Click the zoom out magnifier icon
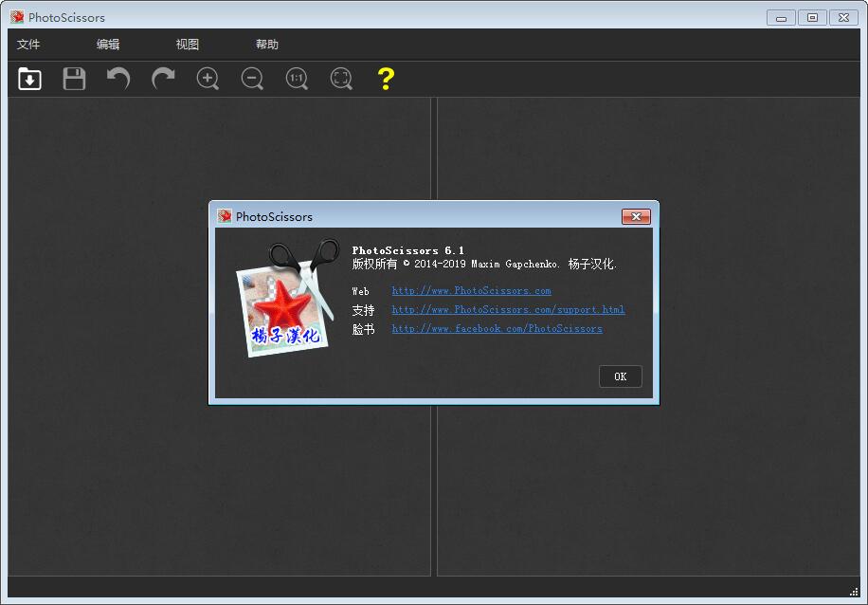This screenshot has width=868, height=605. [252, 79]
